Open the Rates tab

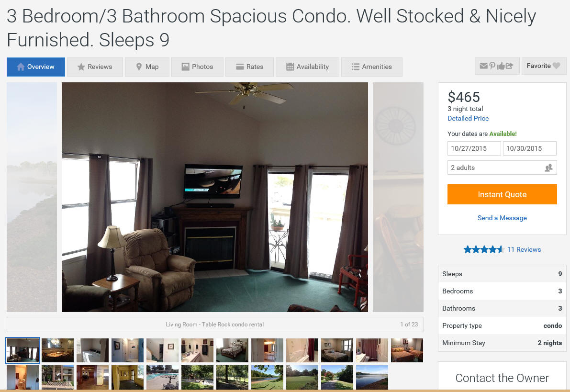pos(249,67)
